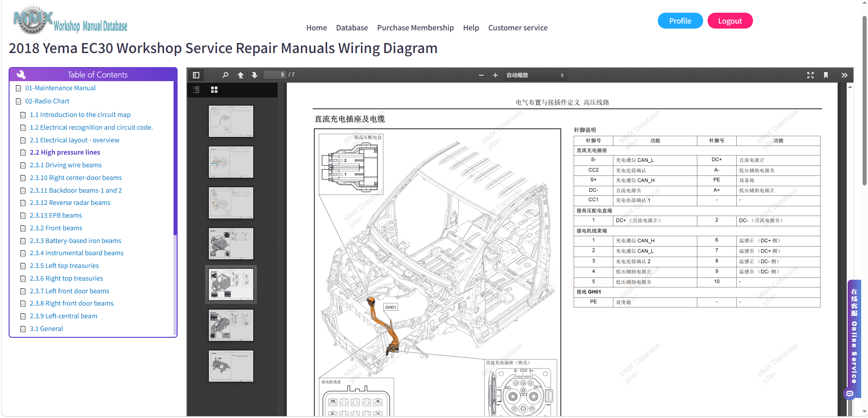Click the Table of Contents scrollbar
This screenshot has height=418, width=868.
(175, 159)
